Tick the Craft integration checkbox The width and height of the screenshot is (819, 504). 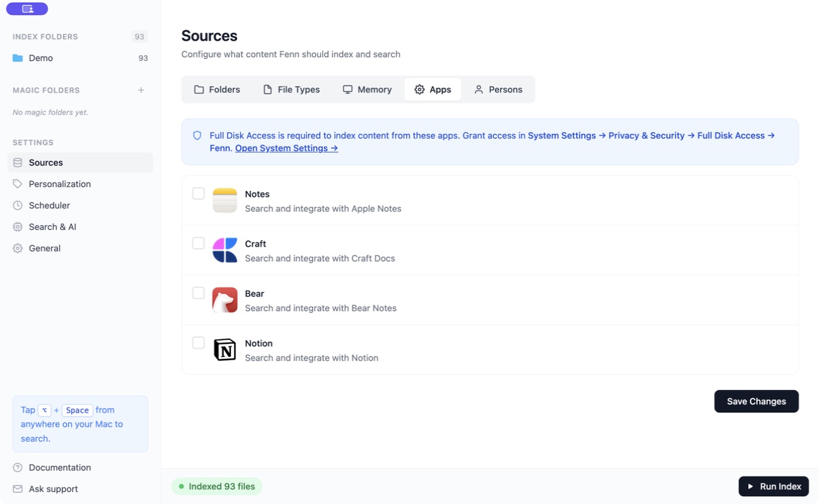click(198, 243)
